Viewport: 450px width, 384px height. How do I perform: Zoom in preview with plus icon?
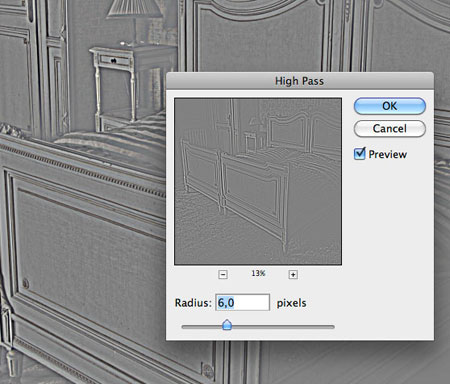[x=293, y=275]
